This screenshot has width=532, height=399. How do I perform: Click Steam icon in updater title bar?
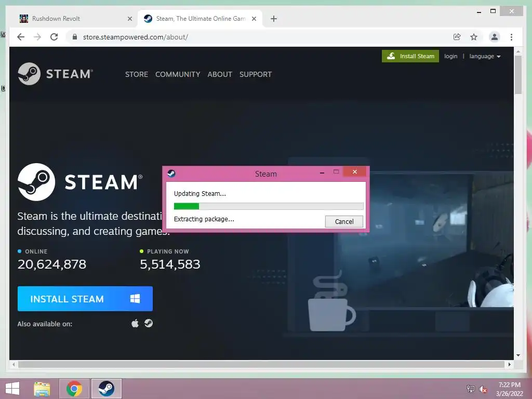click(171, 174)
